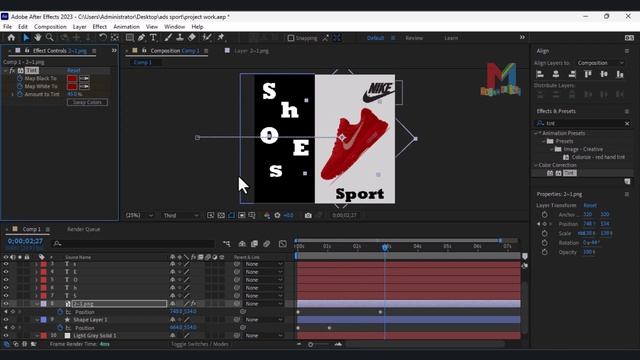Toggle Amount to Tint stopwatch

tap(20, 94)
